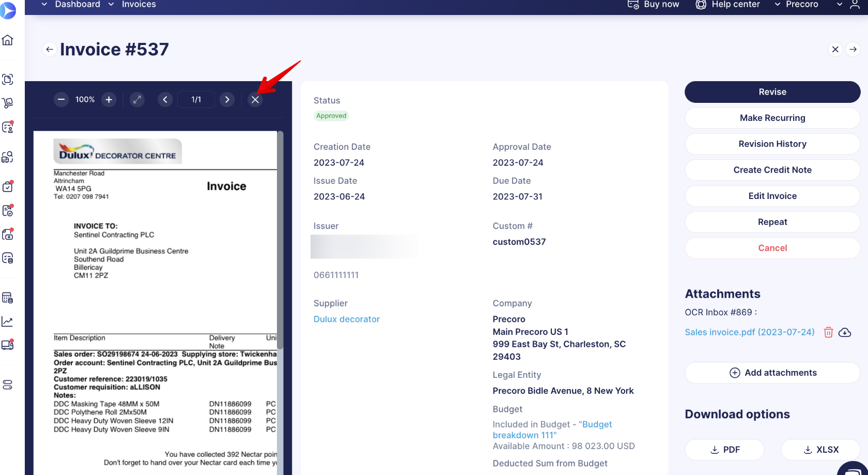Click the custom0537 custom number

(519, 242)
